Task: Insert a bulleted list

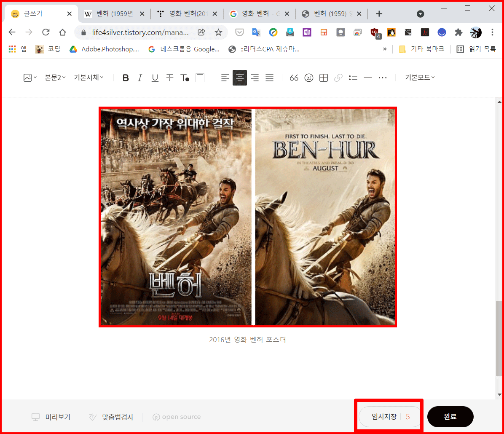Action: (353, 78)
